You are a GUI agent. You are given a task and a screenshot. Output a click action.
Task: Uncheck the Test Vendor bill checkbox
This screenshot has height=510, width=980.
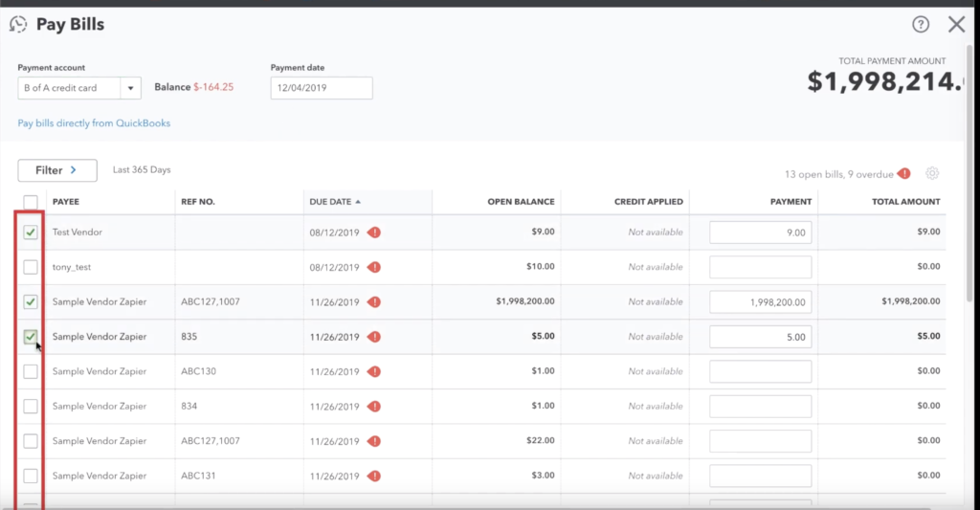coord(30,233)
